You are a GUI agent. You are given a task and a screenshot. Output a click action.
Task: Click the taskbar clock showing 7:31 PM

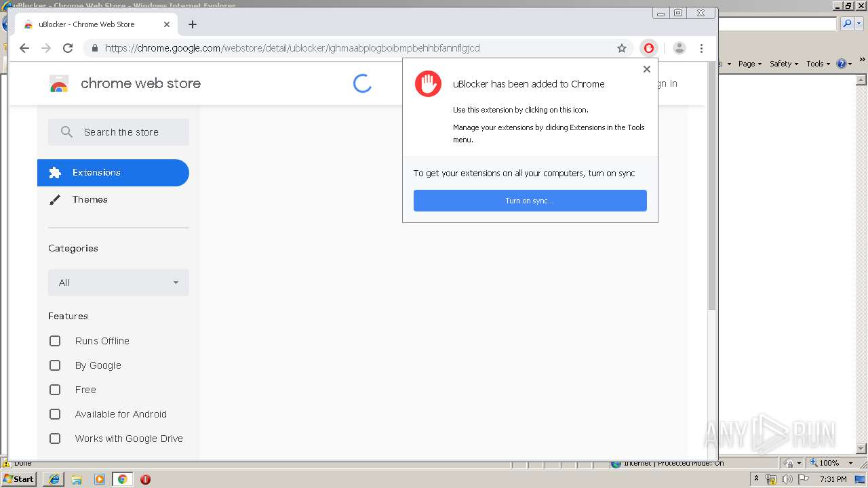point(833,479)
